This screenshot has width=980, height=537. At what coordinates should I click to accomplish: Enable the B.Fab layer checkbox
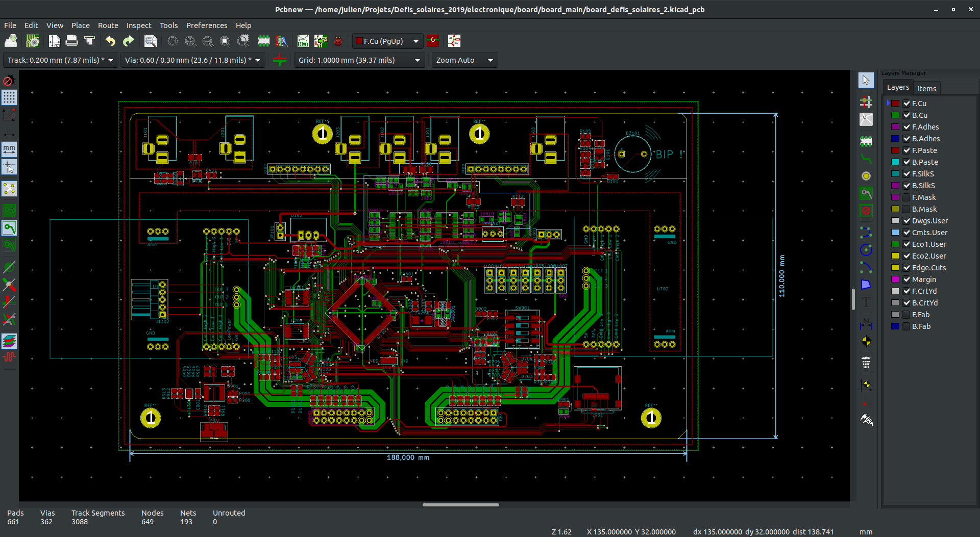point(906,326)
